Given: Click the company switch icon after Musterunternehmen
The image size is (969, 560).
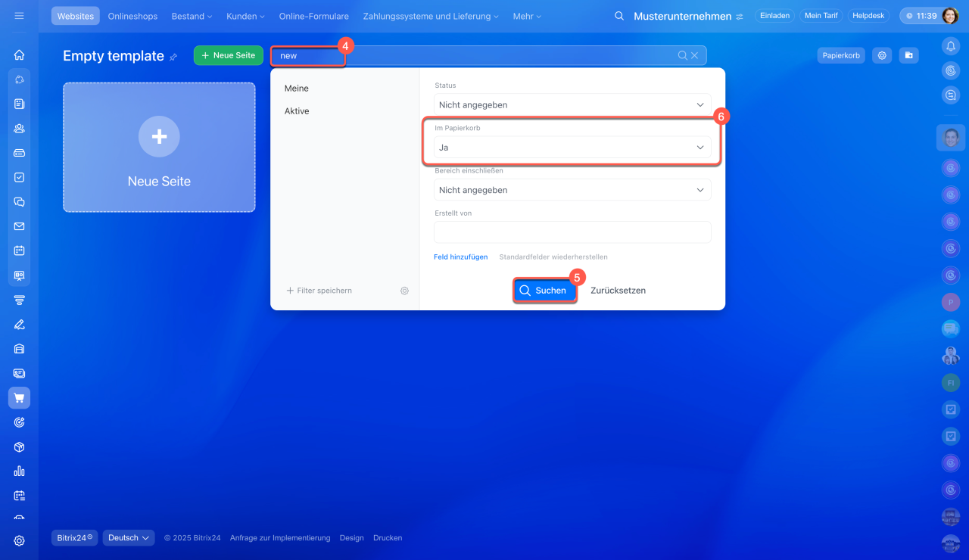Looking at the screenshot, I should tap(740, 17).
